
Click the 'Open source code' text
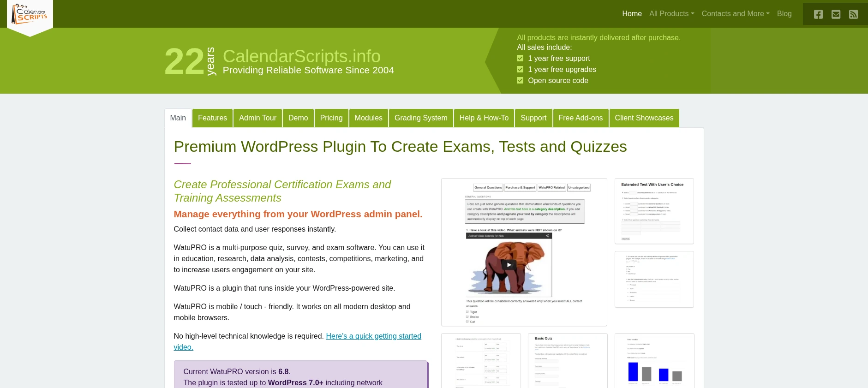coord(558,81)
